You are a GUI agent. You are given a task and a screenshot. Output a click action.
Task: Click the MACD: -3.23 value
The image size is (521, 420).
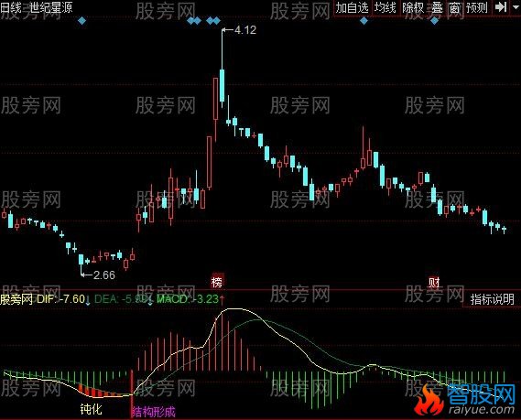[x=188, y=299]
